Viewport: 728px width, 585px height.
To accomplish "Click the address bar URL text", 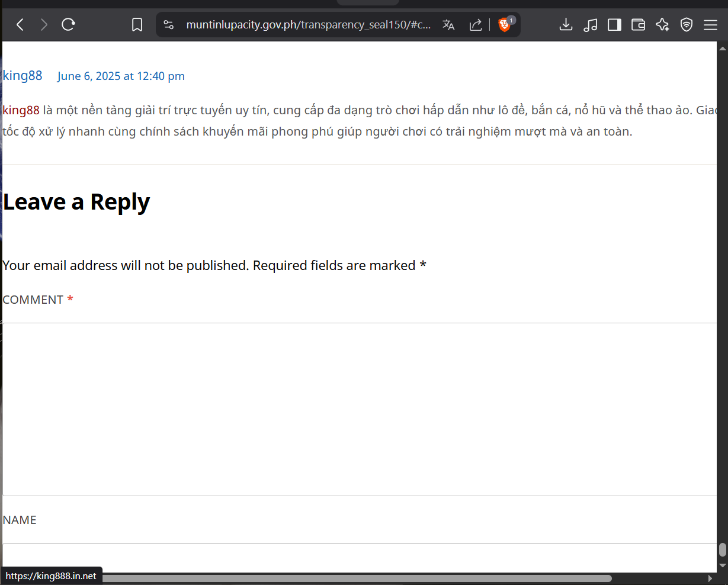I will pyautogui.click(x=309, y=24).
